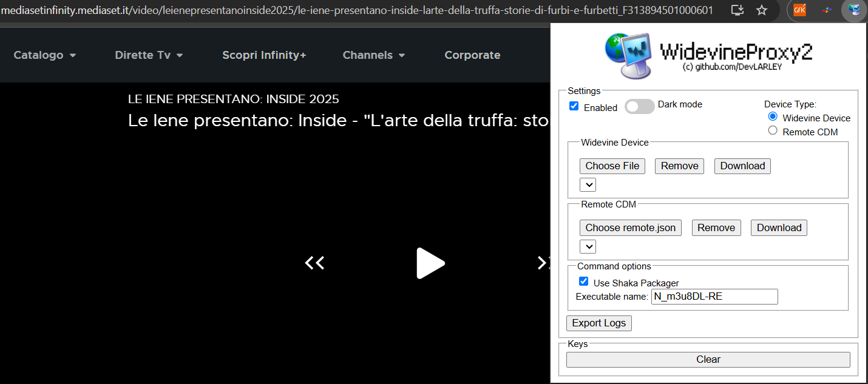Click Choose File for Widevine Device
The width and height of the screenshot is (868, 384).
click(612, 166)
